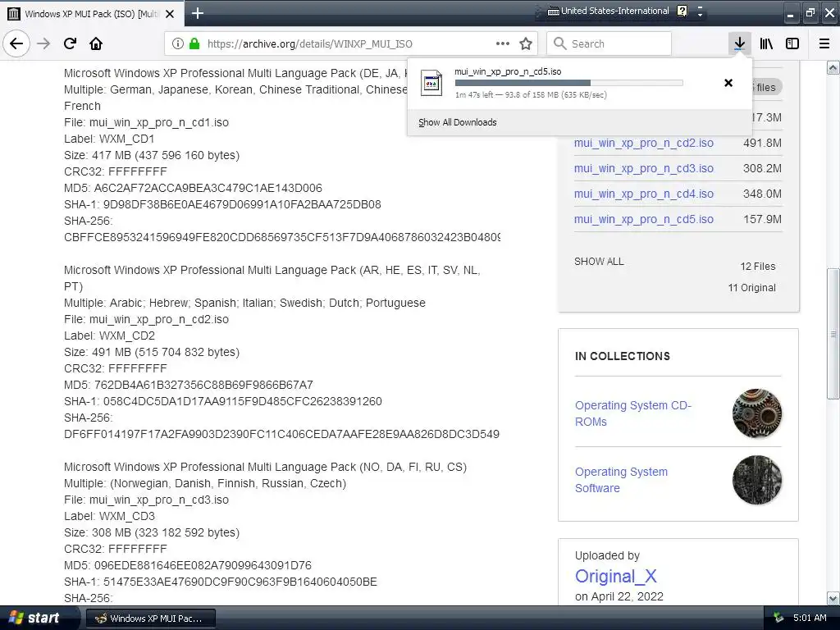Image resolution: width=840 pixels, height=630 pixels.
Task: Click the system tray network icon
Action: coord(778,618)
